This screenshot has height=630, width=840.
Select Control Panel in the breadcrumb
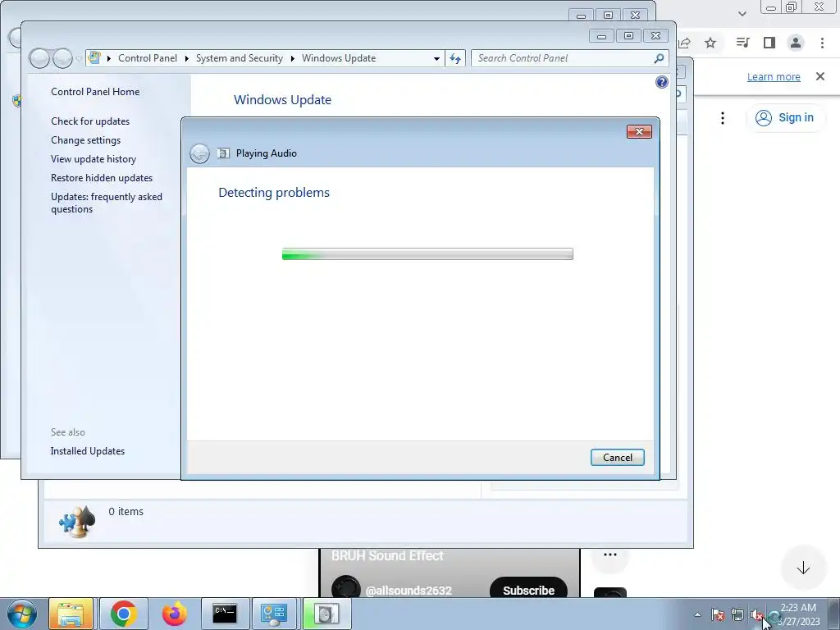click(148, 58)
